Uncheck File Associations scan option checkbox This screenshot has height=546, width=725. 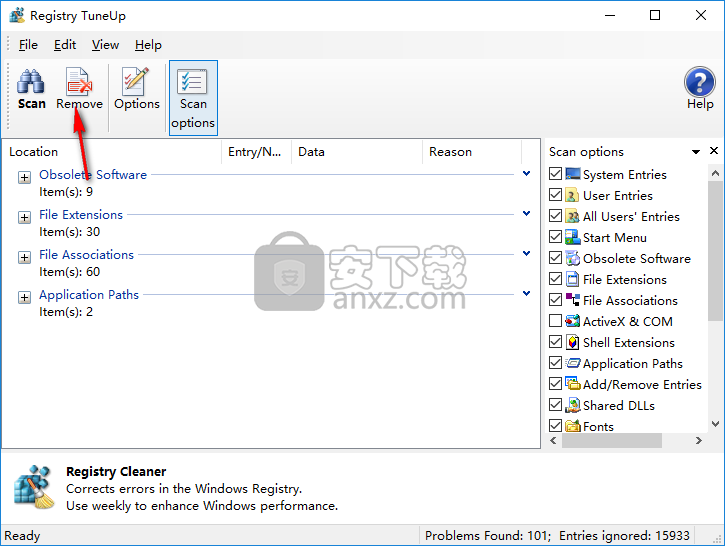click(x=555, y=300)
